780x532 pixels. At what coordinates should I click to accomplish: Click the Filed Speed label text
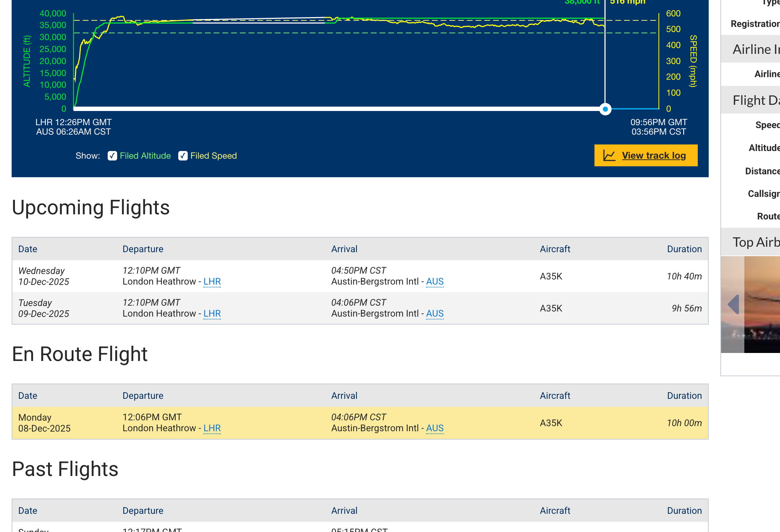[213, 156]
